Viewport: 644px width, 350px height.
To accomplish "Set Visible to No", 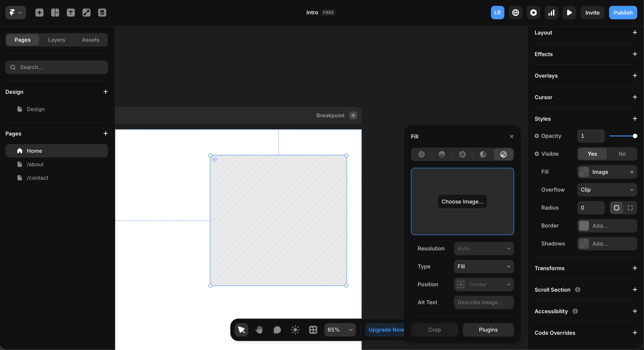I will pos(622,154).
